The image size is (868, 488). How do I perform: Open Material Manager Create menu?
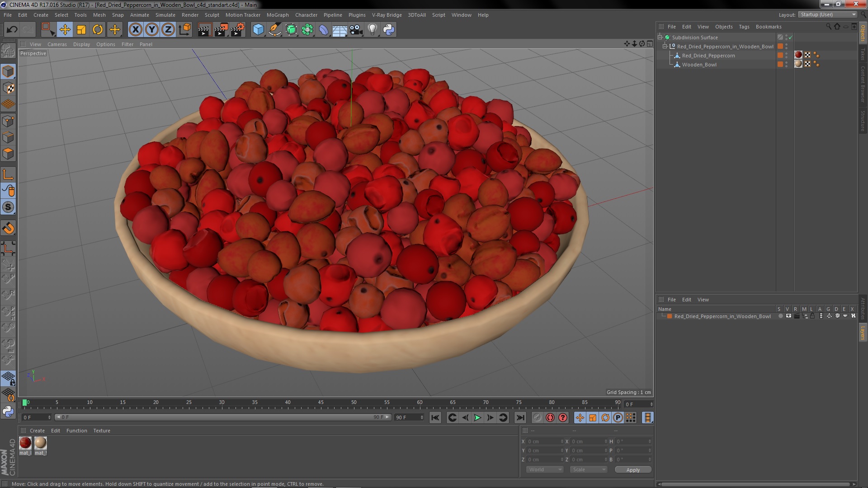(37, 431)
